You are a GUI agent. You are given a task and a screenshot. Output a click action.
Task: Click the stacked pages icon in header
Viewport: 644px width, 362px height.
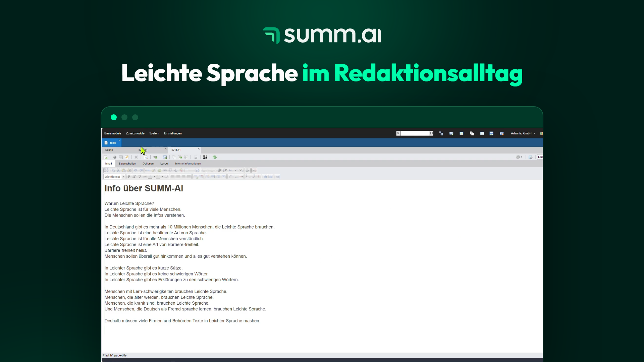coord(472,133)
